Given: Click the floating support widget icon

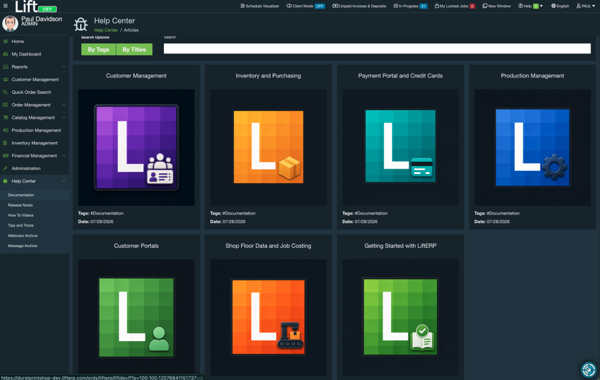Looking at the screenshot, I should tap(589, 370).
